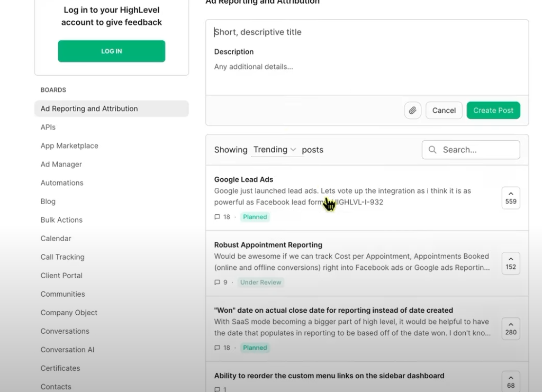Image resolution: width=542 pixels, height=392 pixels.
Task: Open the Ad Manager board
Action: point(61,165)
